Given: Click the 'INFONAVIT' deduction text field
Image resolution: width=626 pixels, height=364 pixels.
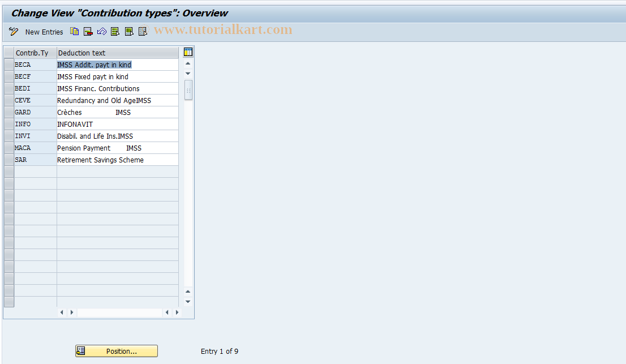Looking at the screenshot, I should [x=118, y=124].
